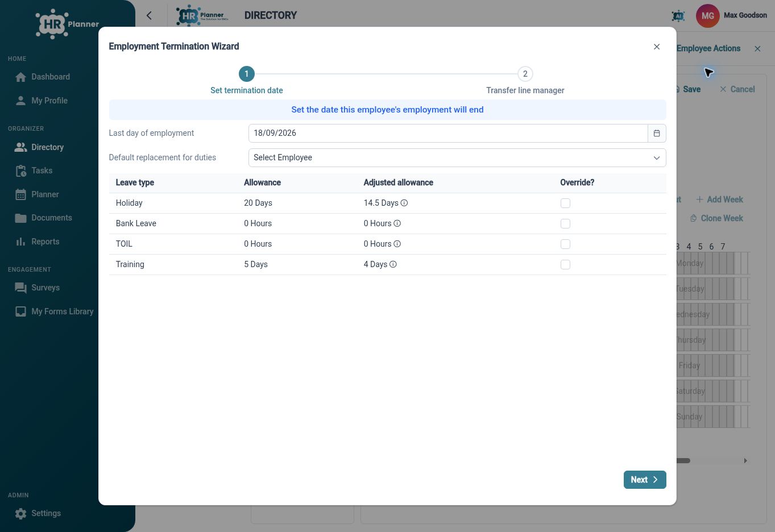This screenshot has height=532, width=775.
Task: Click the Bank Leave adjusted allowance info icon
Action: (397, 223)
